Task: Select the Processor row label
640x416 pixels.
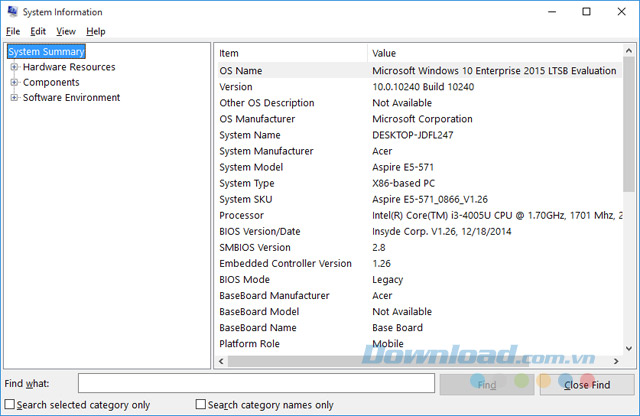Action: click(242, 215)
